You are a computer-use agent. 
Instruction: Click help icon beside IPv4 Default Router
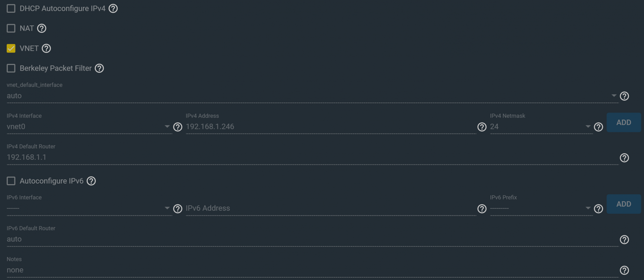pos(624,158)
